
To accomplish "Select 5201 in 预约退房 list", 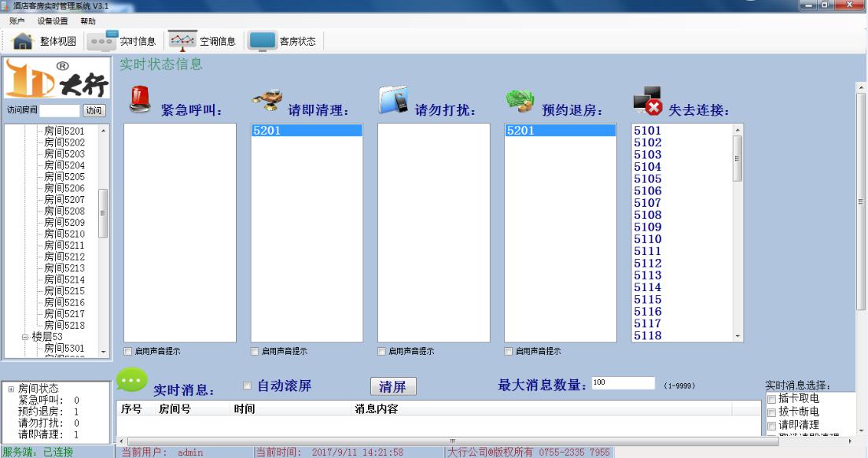I will click(x=561, y=130).
